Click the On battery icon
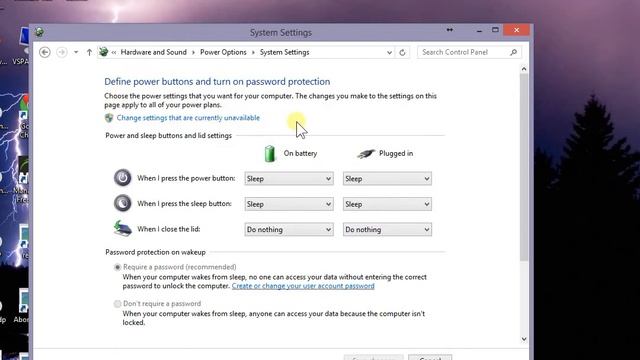 [270, 153]
